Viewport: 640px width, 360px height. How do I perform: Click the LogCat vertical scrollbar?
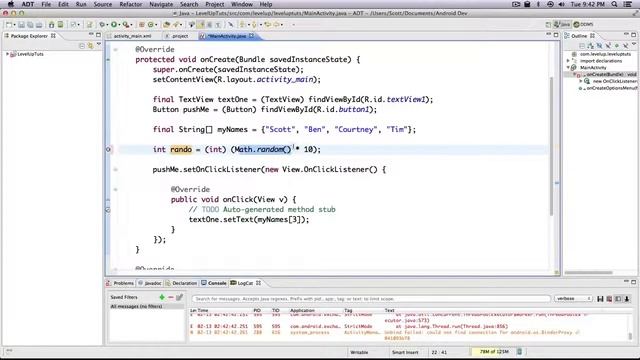[x=630, y=336]
